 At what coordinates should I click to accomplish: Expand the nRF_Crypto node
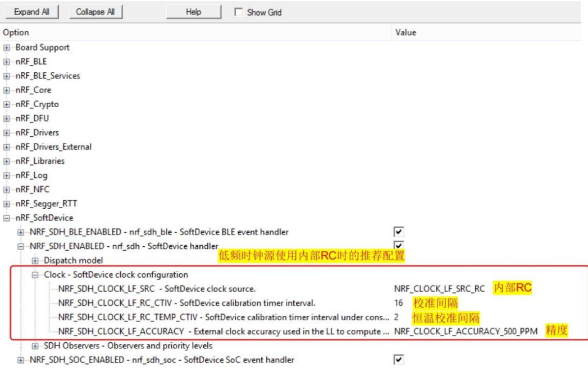point(7,104)
